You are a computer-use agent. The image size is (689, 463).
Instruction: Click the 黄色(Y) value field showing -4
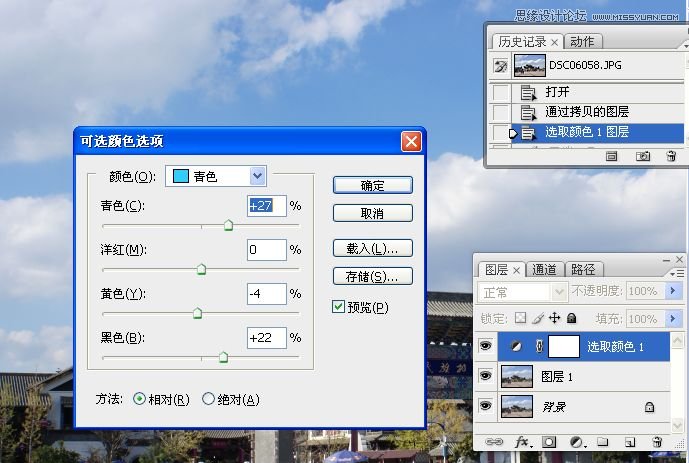click(267, 293)
